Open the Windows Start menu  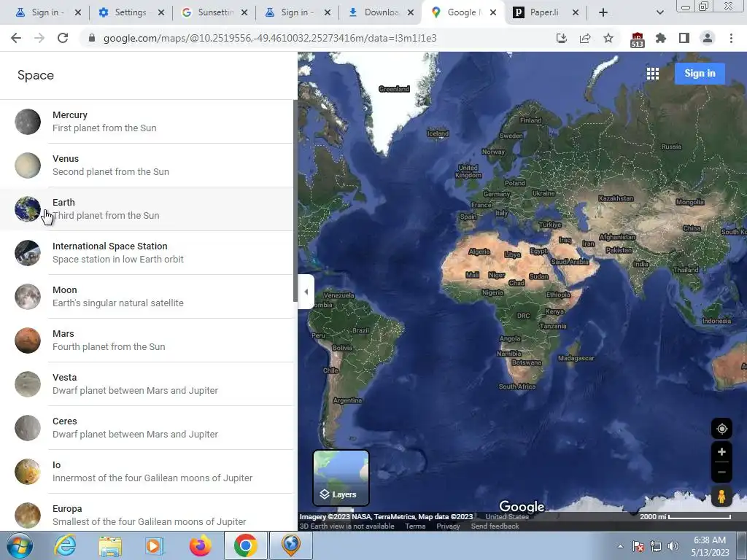tap(18, 545)
